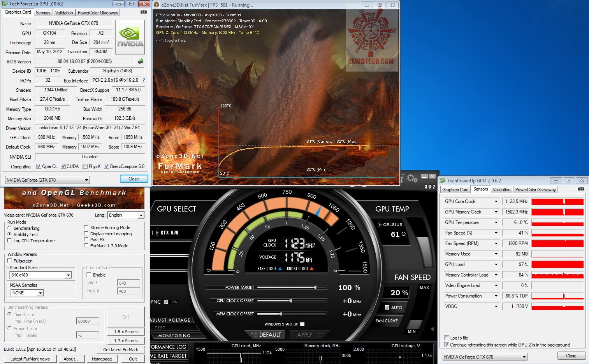Click the side-panel collapse arrow right of fan MIN
589x364 pixels.
[432, 329]
